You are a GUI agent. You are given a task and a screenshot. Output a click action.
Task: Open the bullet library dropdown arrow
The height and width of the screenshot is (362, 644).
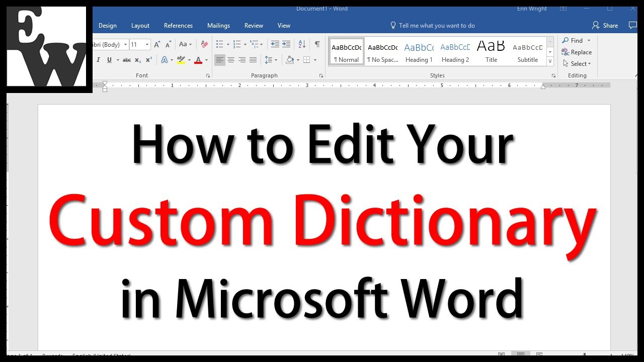228,44
